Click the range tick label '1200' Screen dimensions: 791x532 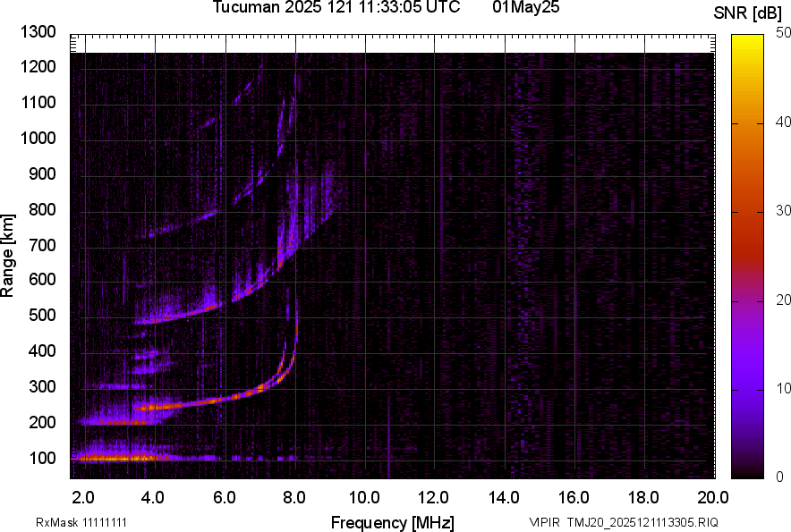[38, 66]
